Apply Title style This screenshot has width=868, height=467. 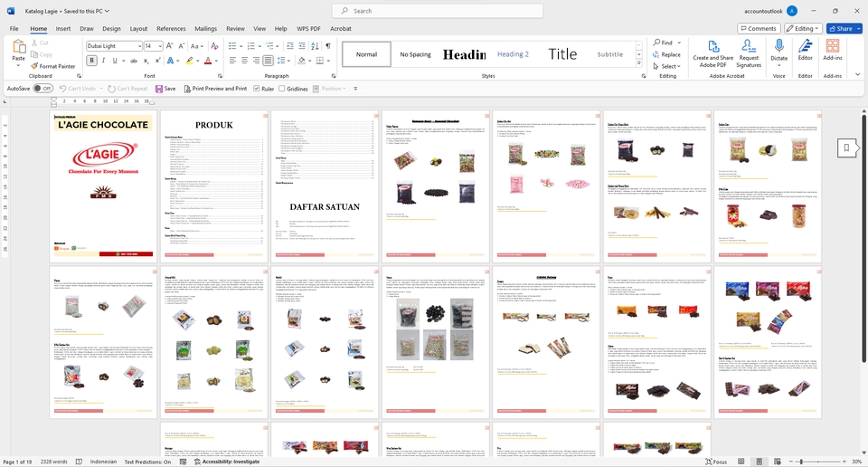coord(562,53)
